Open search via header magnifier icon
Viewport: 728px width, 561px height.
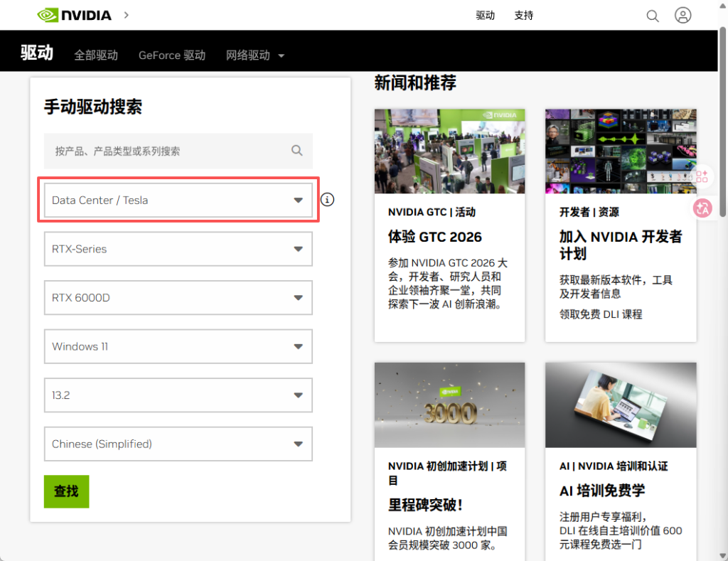(x=652, y=16)
